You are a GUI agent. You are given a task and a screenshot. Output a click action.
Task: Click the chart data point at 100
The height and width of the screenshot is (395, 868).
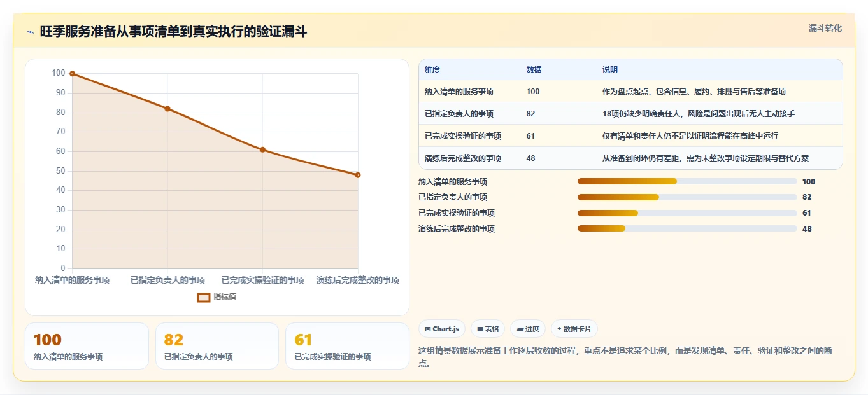(x=72, y=74)
